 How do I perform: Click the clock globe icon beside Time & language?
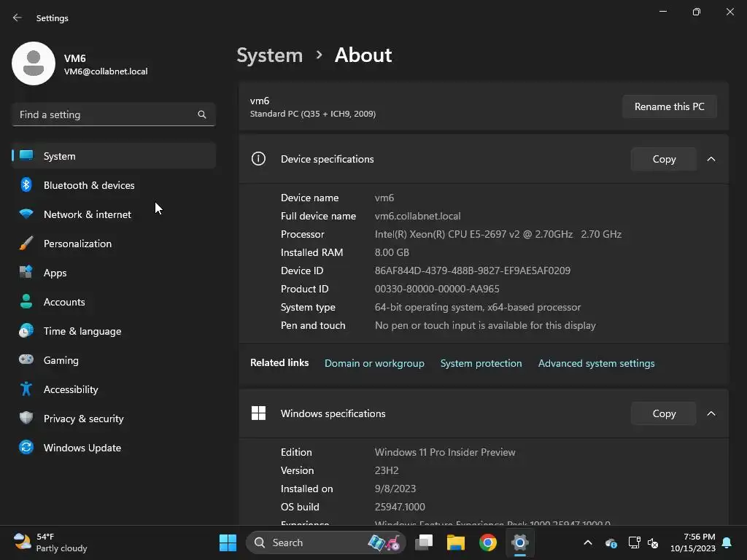pyautogui.click(x=26, y=330)
